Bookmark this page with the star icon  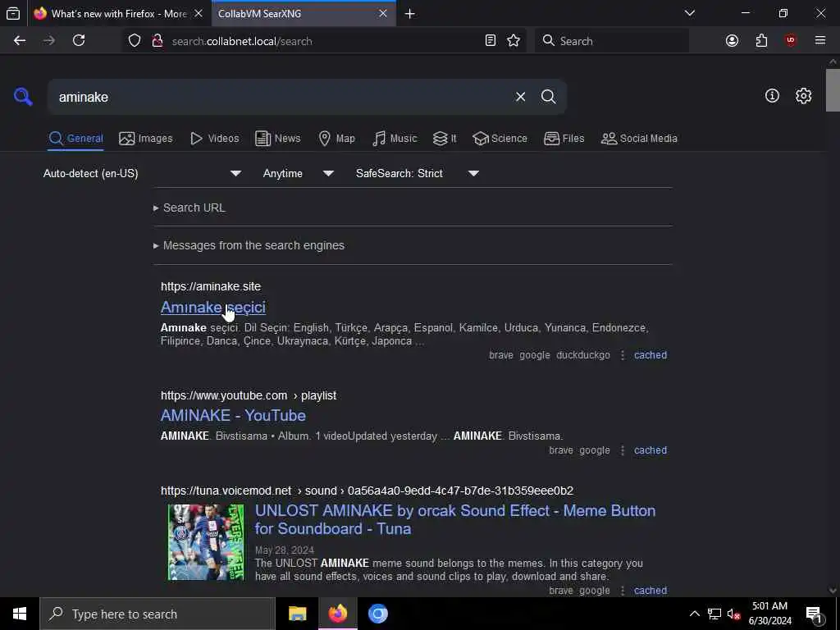(x=514, y=41)
